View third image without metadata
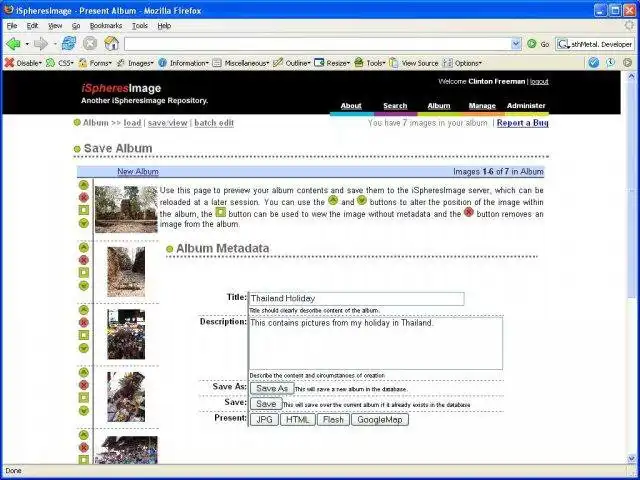 (84, 335)
